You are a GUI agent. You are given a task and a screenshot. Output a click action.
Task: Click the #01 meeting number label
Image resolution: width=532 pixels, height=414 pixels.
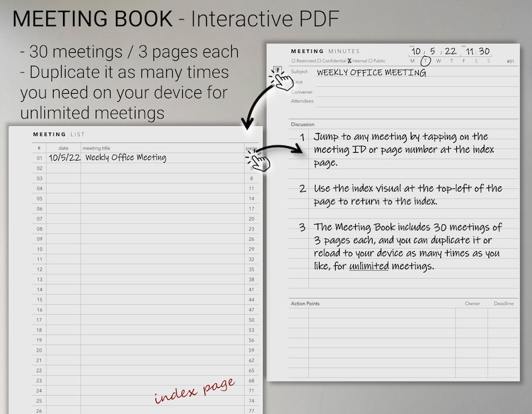point(511,62)
